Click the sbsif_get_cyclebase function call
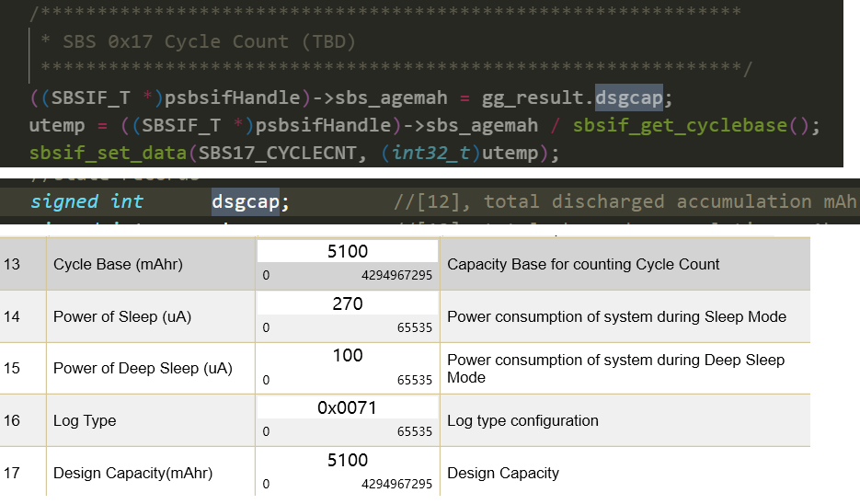The height and width of the screenshot is (504, 860). (680, 126)
